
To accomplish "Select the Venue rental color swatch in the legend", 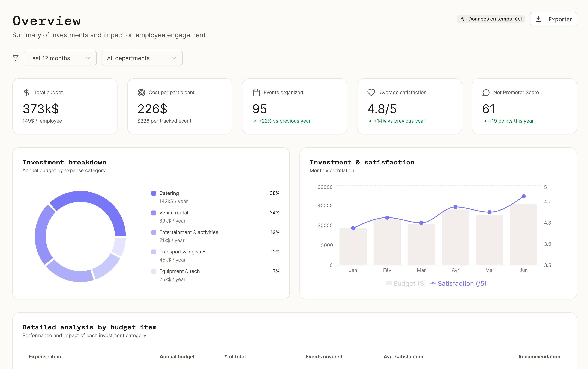I will 154,212.
